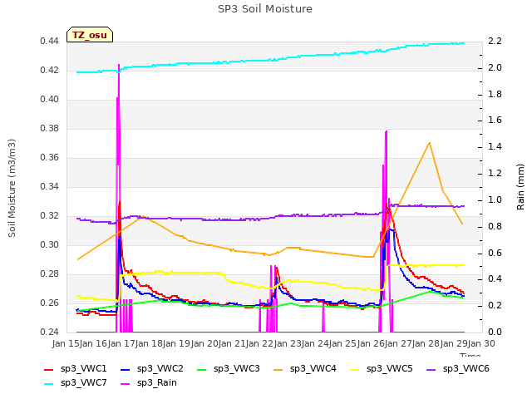Click the Jan 24 tick label
Viewport: 532px width, 399px height.
coord(316,343)
